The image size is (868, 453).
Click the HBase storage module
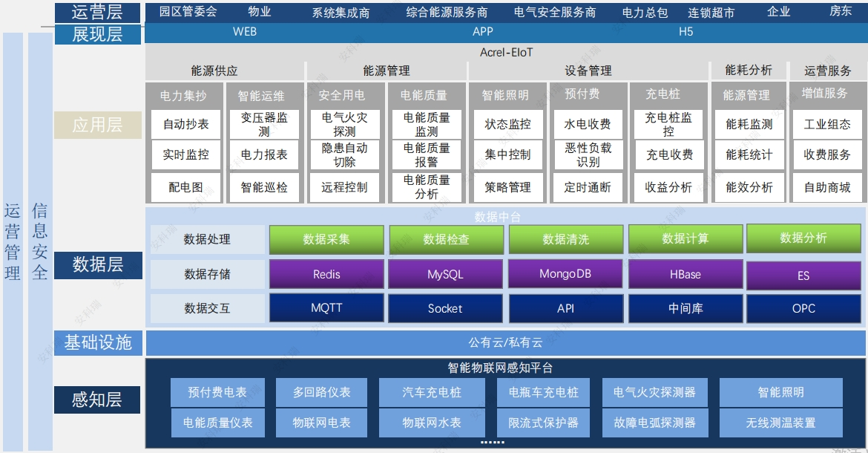click(684, 274)
